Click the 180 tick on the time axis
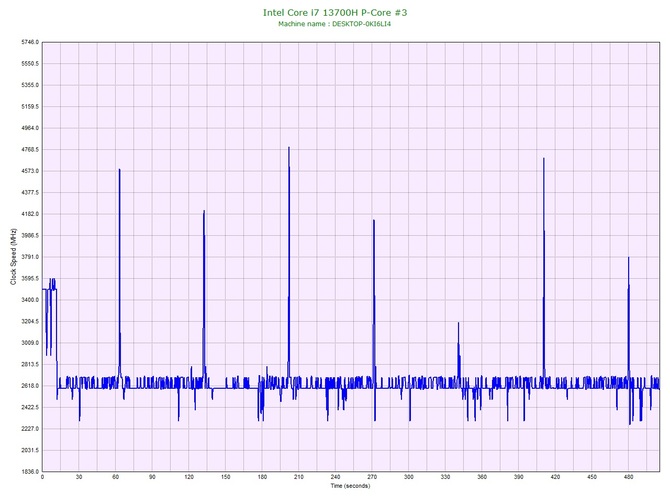The image size is (670, 503). 262,477
